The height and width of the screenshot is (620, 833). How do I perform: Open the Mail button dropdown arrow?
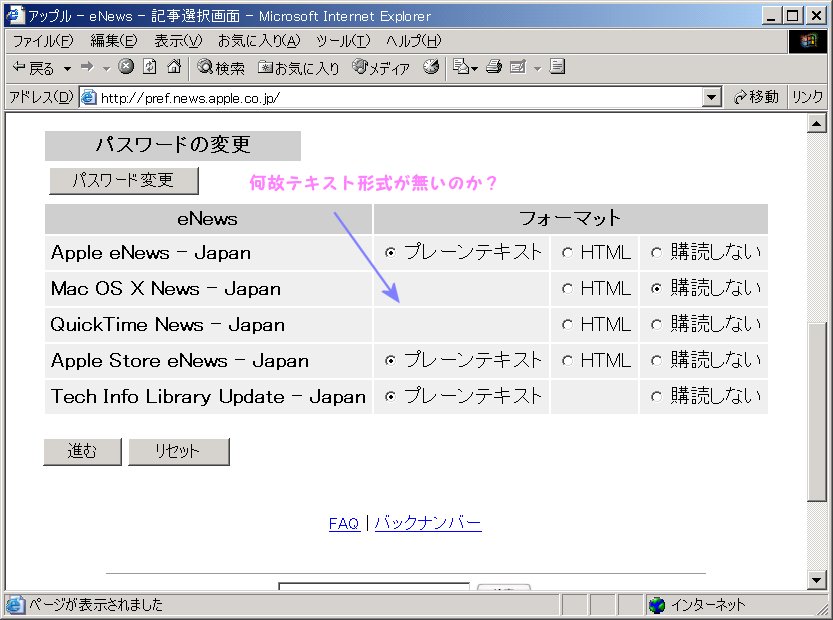click(474, 69)
